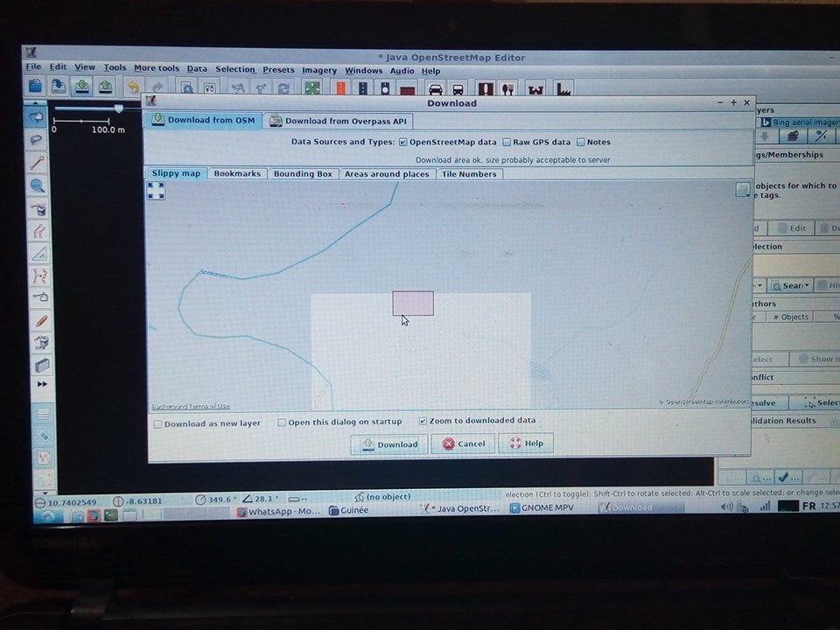Open the File menu
Viewport: 840px width, 630px height.
tap(33, 66)
